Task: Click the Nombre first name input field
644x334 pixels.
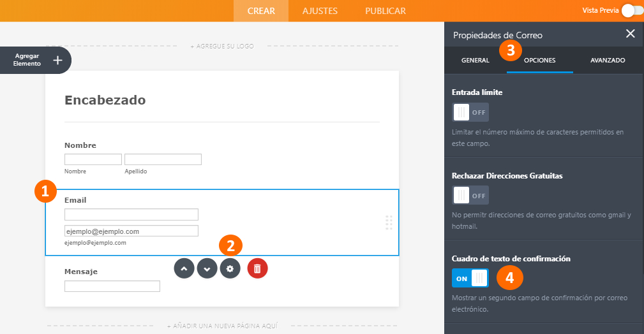Action: click(x=93, y=159)
